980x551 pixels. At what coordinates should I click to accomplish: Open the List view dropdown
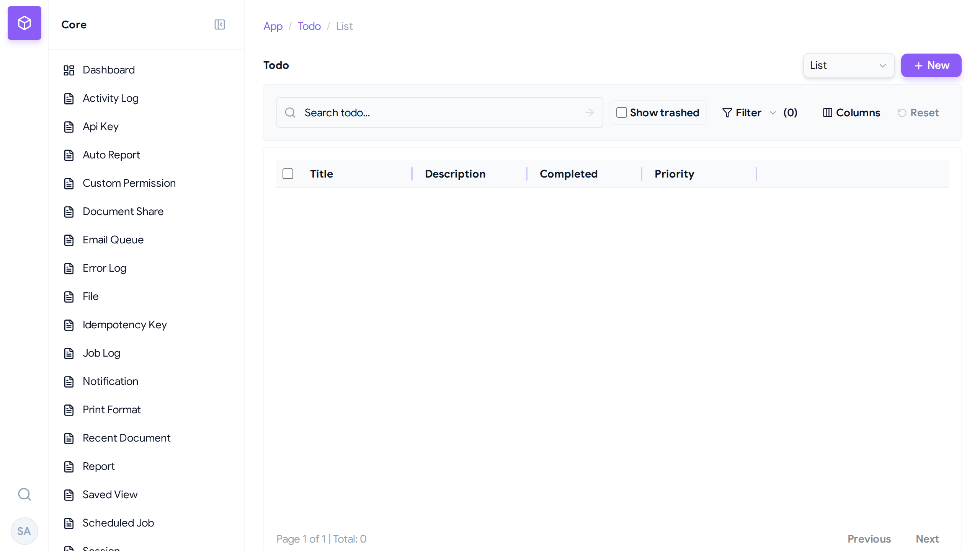[849, 65]
